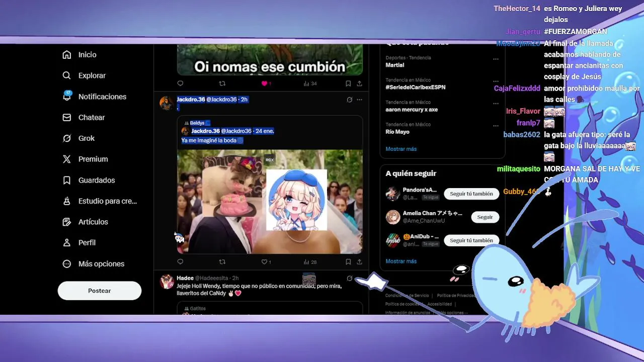Open the wedding cat meme image
Screen dimensions: 644x362
coord(270,202)
